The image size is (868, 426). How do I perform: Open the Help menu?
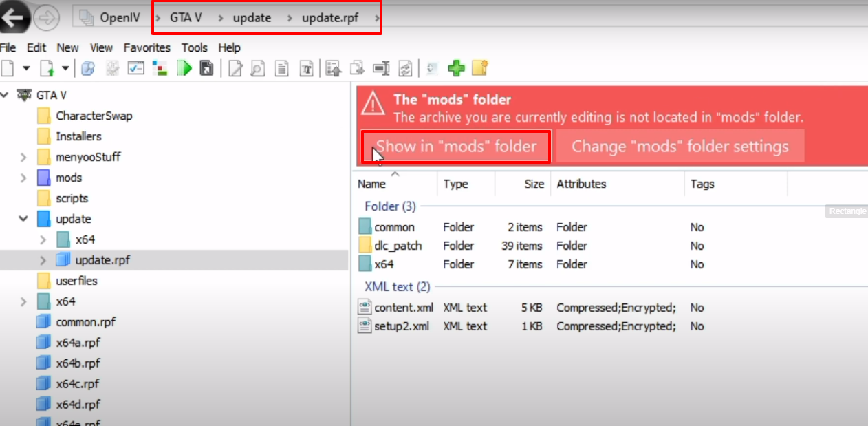(229, 47)
